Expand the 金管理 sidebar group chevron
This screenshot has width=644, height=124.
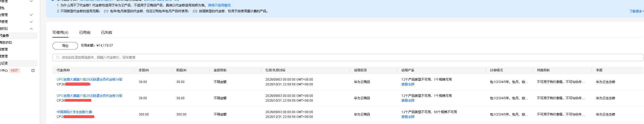point(31,15)
